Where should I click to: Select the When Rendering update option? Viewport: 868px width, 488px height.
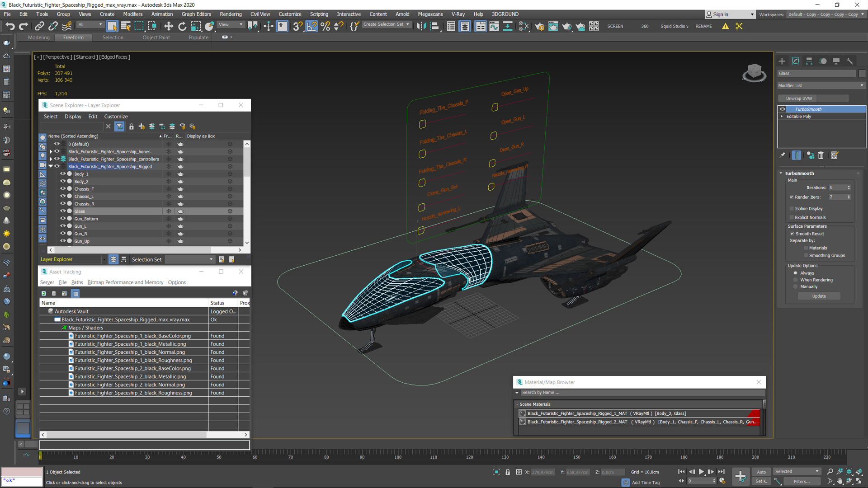click(795, 280)
